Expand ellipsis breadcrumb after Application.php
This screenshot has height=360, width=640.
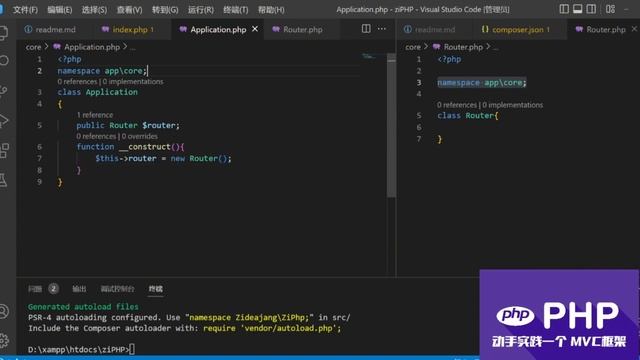click(133, 47)
